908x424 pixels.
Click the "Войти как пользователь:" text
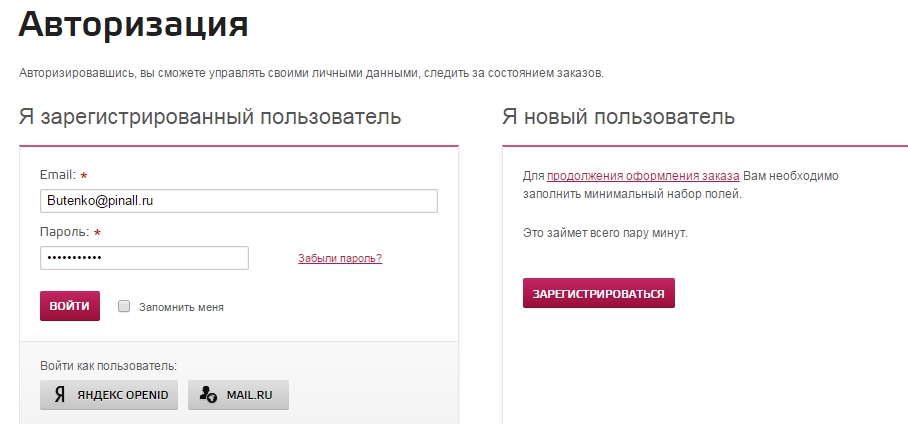108,366
